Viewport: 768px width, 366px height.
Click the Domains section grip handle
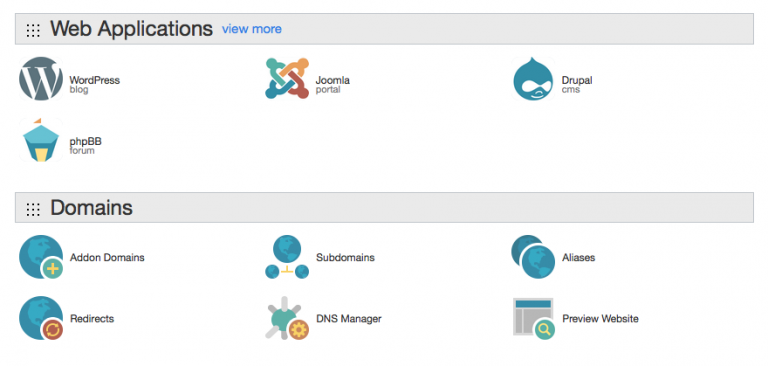pos(33,209)
